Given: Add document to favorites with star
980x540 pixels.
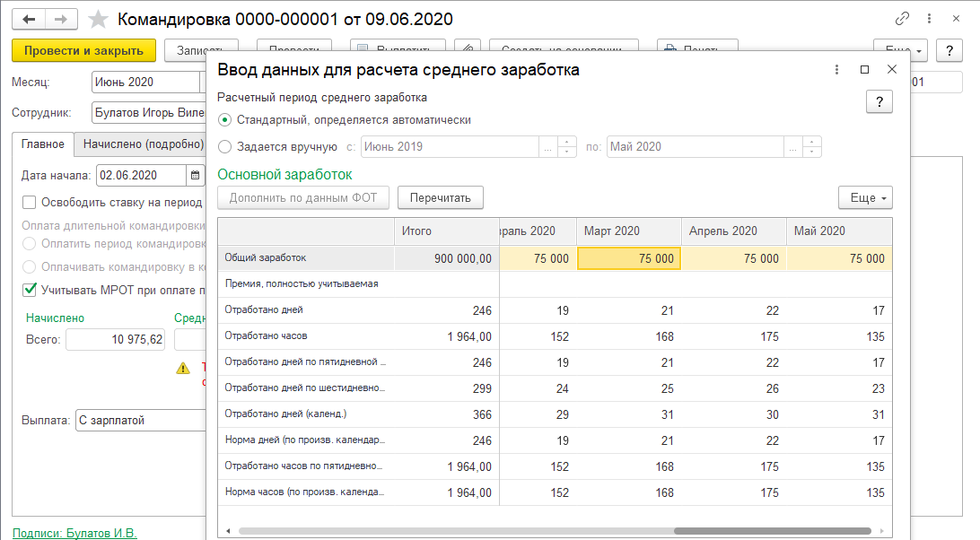Looking at the screenshot, I should click(100, 19).
